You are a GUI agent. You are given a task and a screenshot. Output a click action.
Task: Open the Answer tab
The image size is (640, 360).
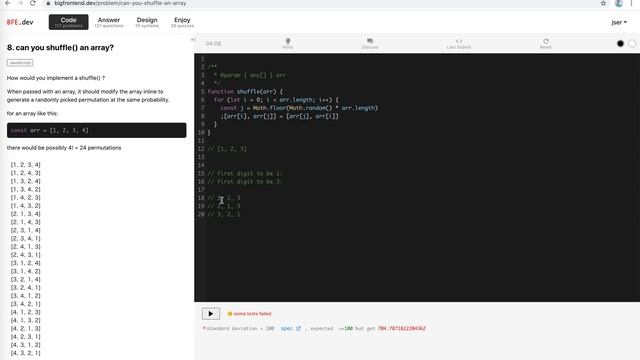(109, 22)
